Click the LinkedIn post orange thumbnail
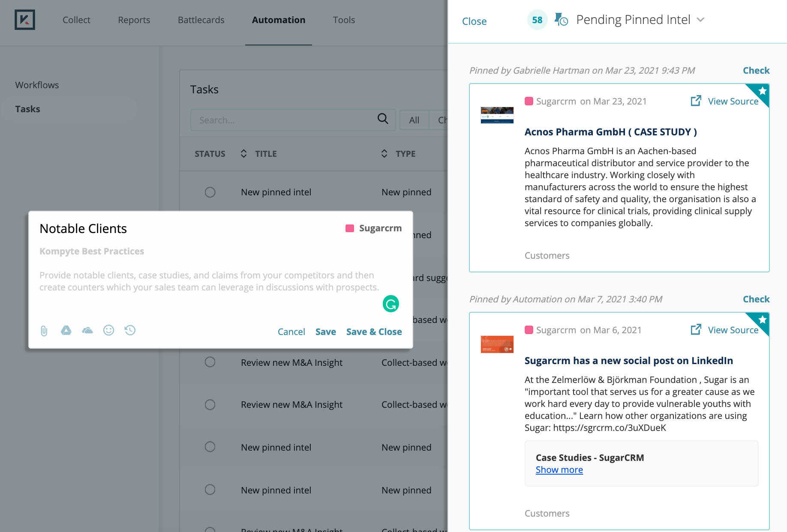787x532 pixels. (x=497, y=344)
